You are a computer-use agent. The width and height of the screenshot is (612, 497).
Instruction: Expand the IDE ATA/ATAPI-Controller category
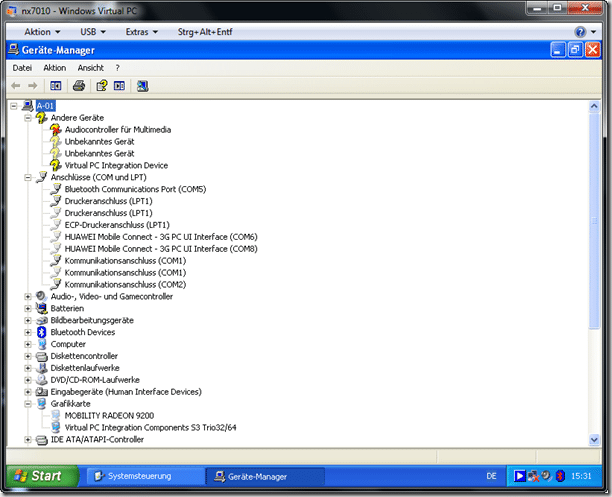point(28,440)
